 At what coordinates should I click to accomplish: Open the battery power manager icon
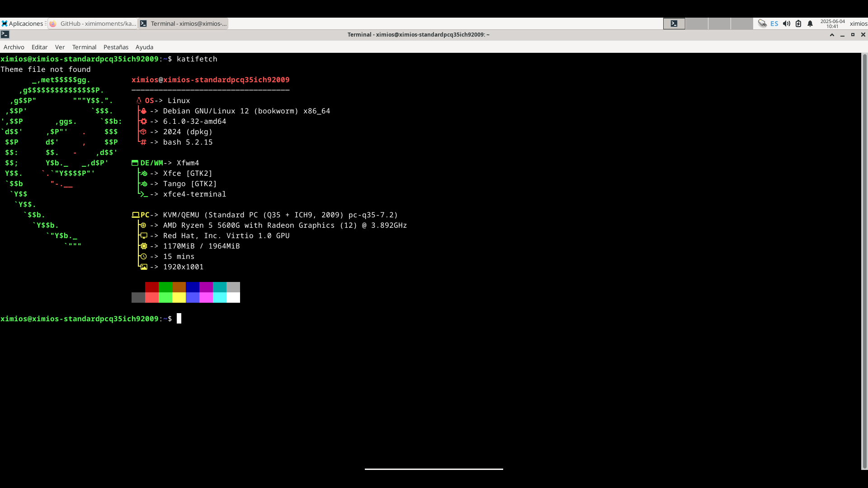(x=798, y=23)
